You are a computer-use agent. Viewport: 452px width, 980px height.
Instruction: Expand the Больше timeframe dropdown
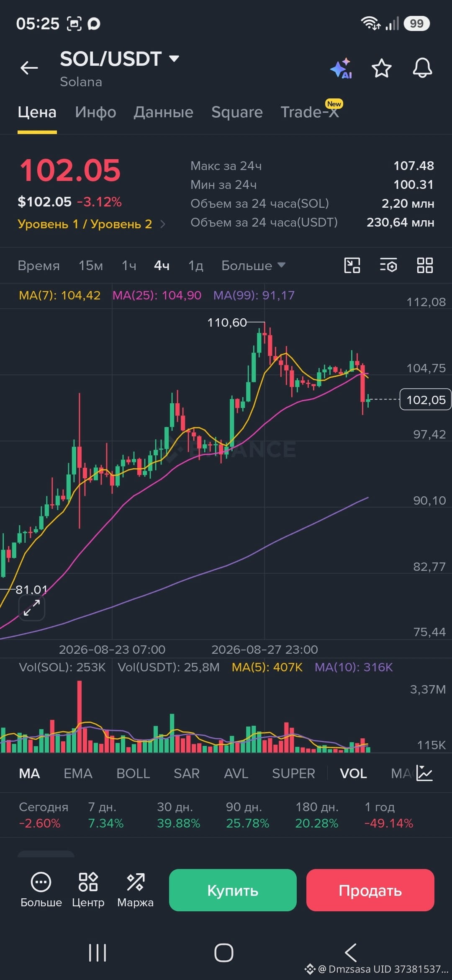point(253,266)
